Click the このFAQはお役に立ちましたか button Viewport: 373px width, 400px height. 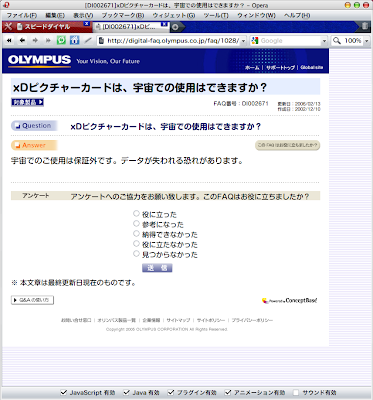click(287, 145)
